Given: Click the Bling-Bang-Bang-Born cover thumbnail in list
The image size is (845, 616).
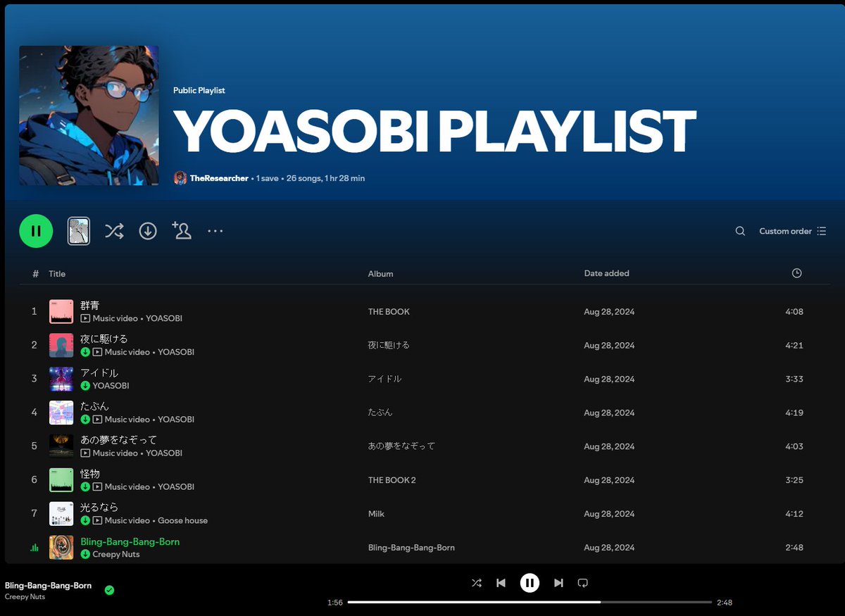Looking at the screenshot, I should [61, 548].
